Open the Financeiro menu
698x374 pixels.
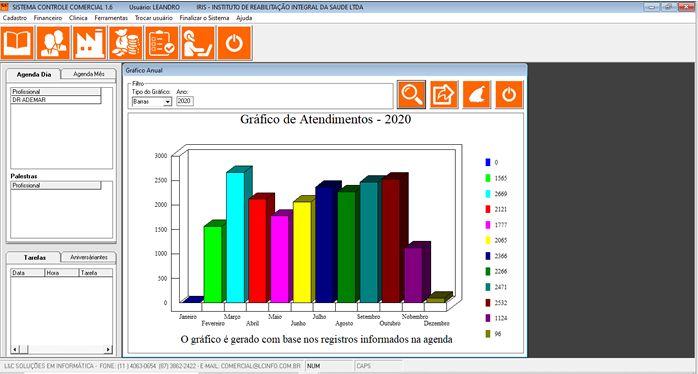(x=48, y=18)
